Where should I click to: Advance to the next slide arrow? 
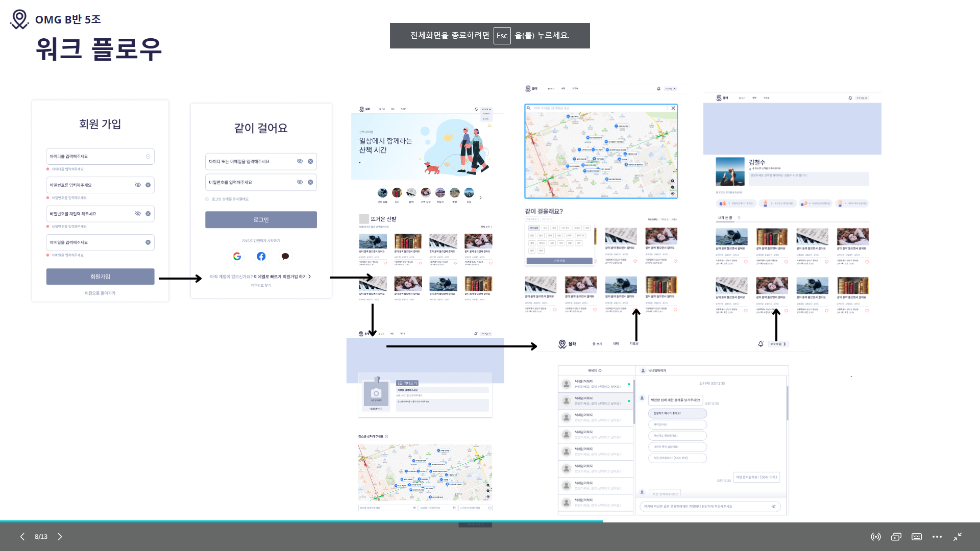tap(60, 537)
